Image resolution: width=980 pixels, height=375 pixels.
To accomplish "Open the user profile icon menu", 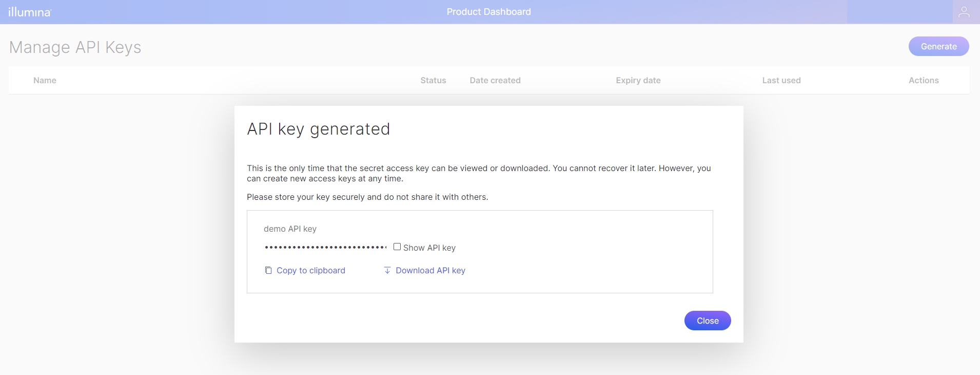I will tap(964, 12).
